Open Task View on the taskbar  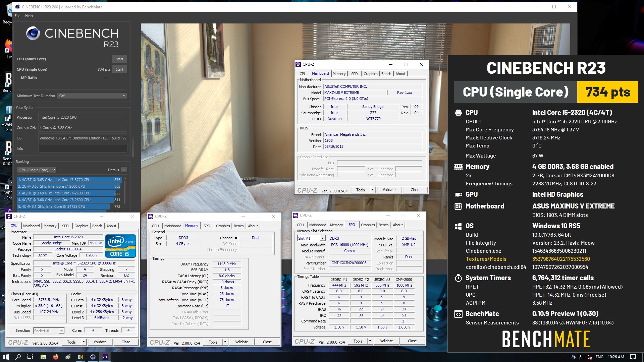(x=30, y=357)
